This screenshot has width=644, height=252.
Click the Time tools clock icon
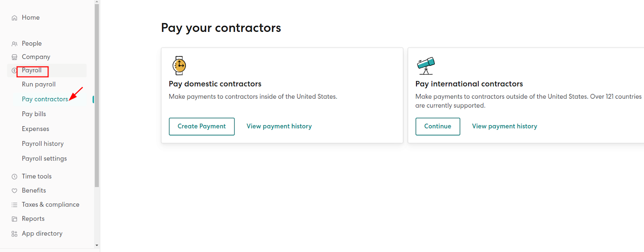point(14,177)
